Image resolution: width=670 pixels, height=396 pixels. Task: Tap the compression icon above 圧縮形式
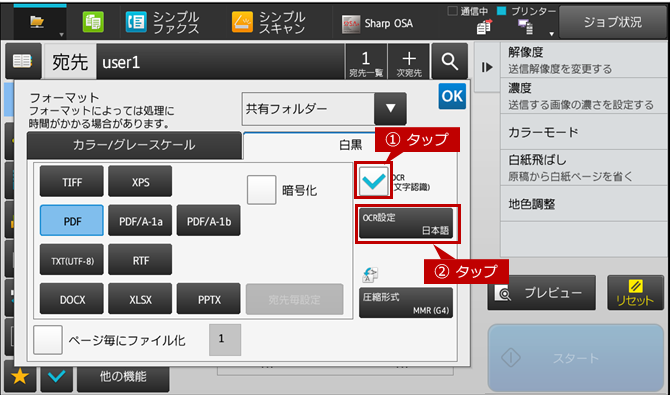click(370, 274)
